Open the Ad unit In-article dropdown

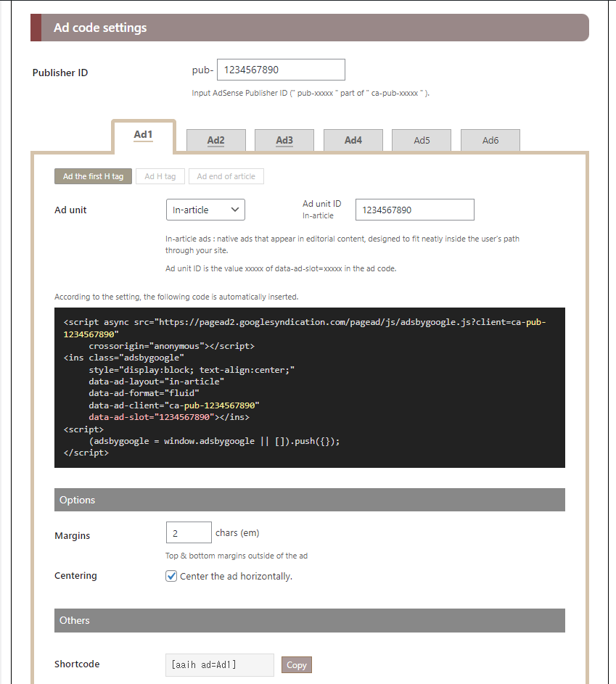pyautogui.click(x=205, y=210)
